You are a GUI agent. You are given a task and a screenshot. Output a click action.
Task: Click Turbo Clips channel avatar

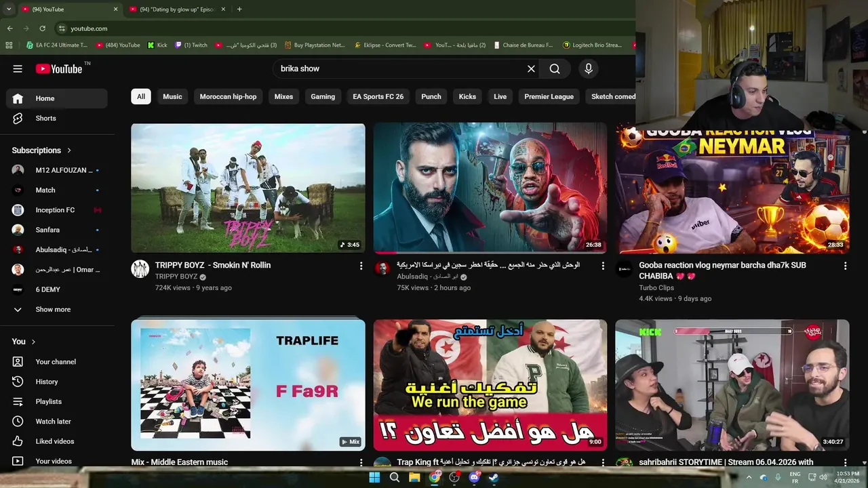tap(624, 268)
